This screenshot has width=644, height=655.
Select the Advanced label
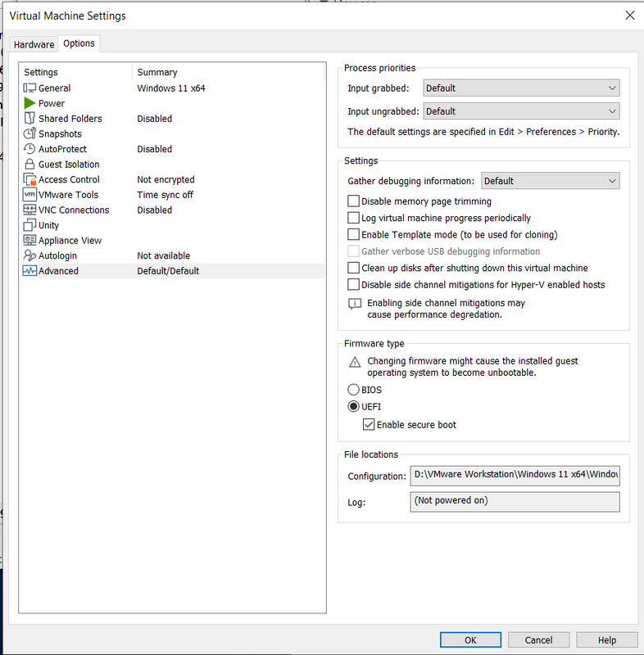pos(58,271)
